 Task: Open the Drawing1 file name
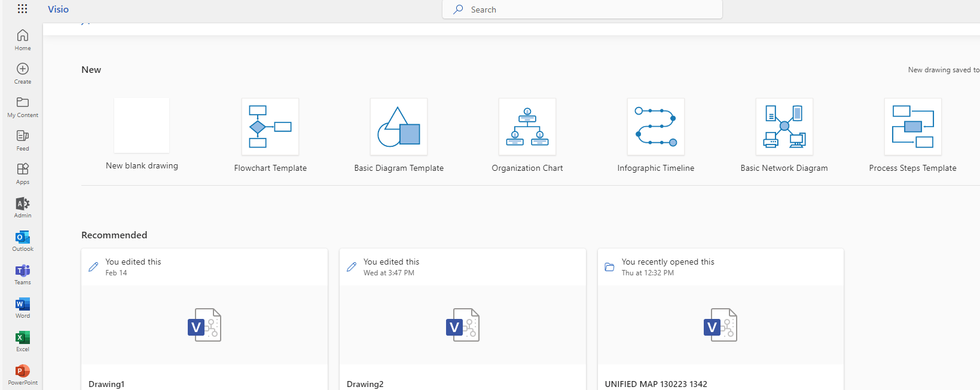click(x=106, y=384)
